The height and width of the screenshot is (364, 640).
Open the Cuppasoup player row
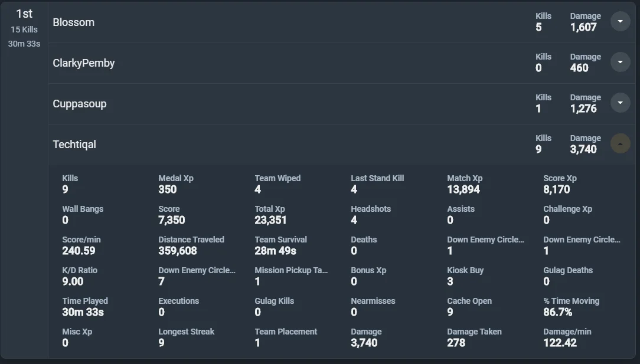pyautogui.click(x=342, y=104)
